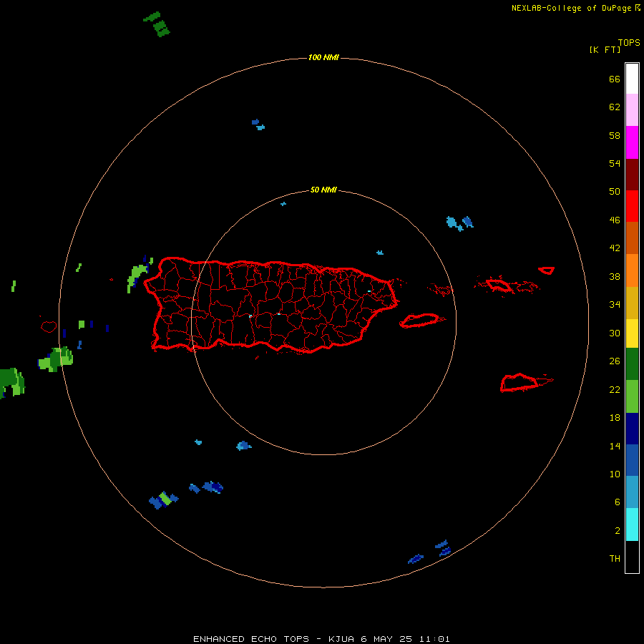644x644 pixels.
Task: Click the dark green echo above the 100 NMI ring
Action: [157, 24]
